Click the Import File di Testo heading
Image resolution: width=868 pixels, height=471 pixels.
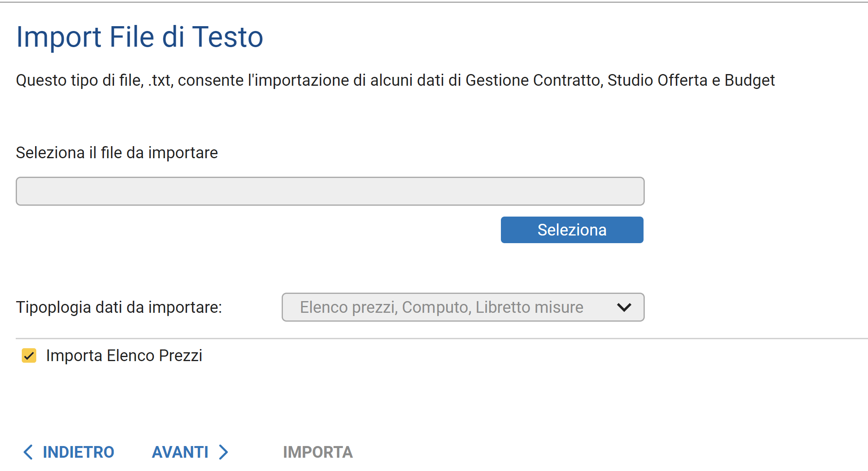[x=139, y=37]
